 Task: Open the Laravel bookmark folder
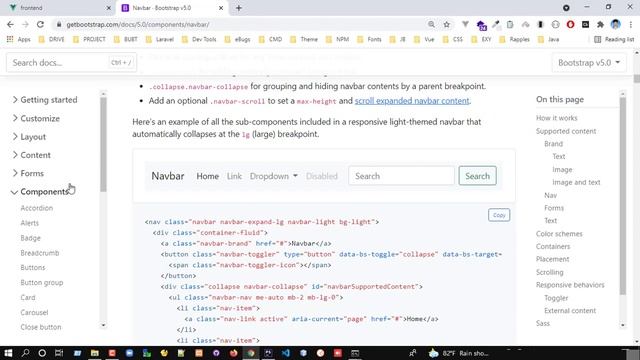160,39
